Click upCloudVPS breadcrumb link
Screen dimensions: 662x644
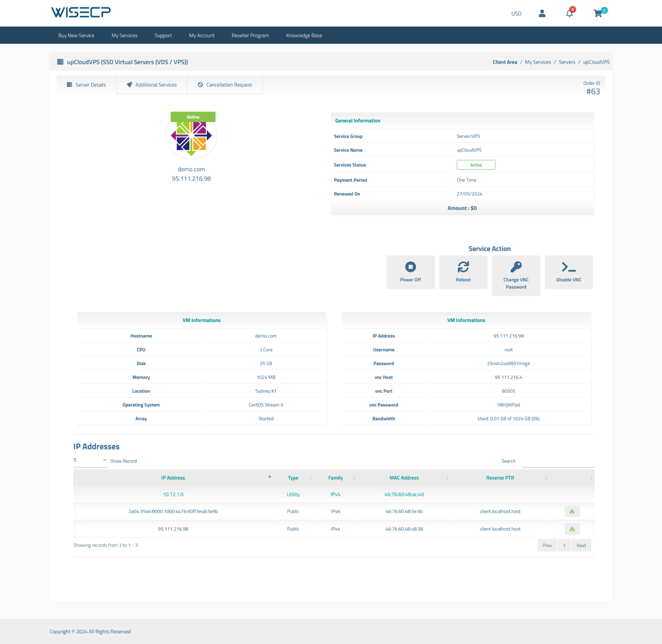(x=596, y=62)
